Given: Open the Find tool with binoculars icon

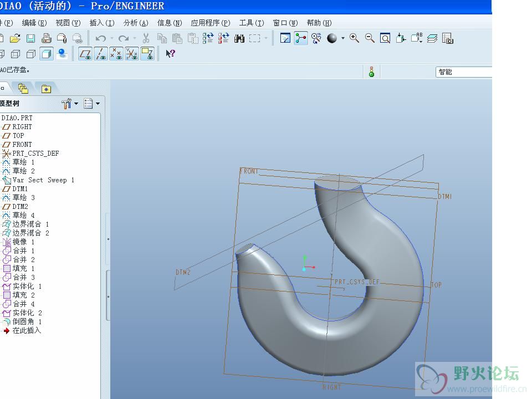Looking at the screenshot, I should tap(239, 38).
